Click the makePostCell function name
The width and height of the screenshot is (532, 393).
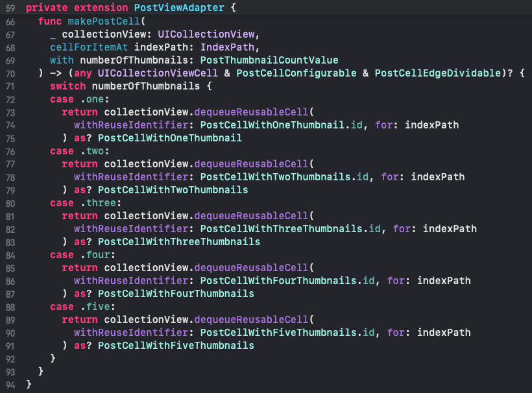point(104,21)
